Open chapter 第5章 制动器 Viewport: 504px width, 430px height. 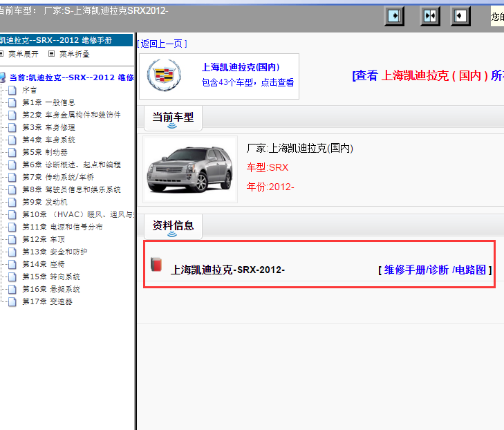(45, 152)
